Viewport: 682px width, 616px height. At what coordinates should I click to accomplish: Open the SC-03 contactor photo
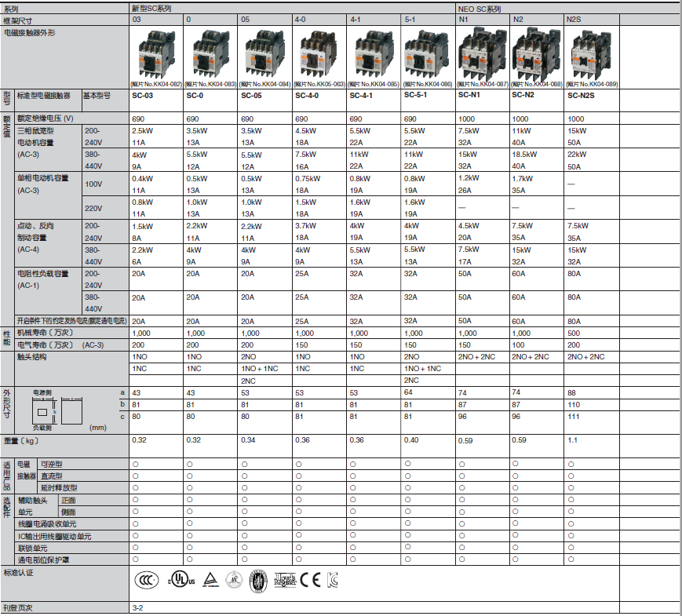pos(157,54)
